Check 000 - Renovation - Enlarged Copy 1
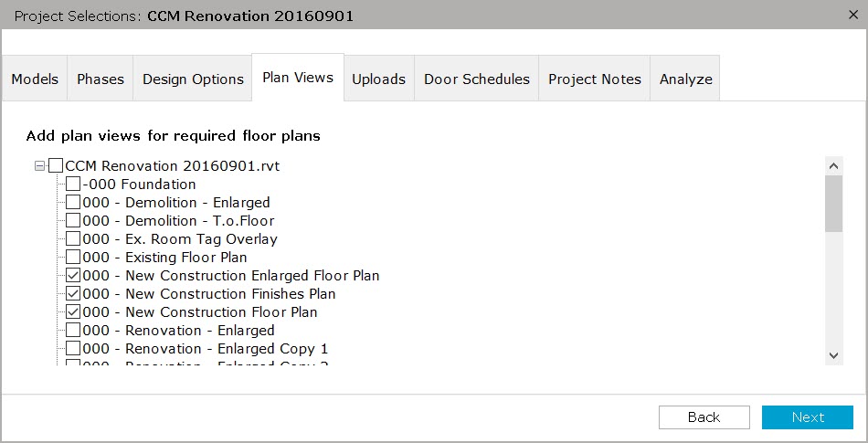The width and height of the screenshot is (868, 443). [73, 348]
